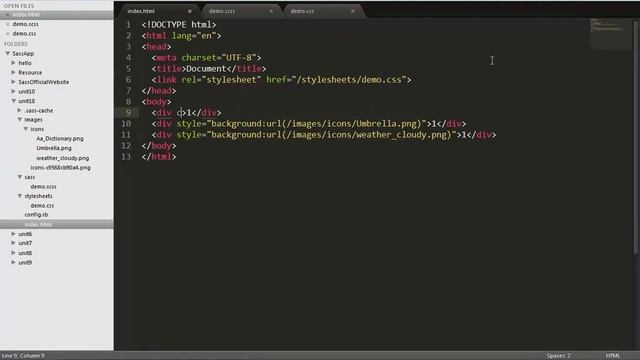Open config.rb in the sidebar
This screenshot has width=640, height=360.
click(36, 215)
